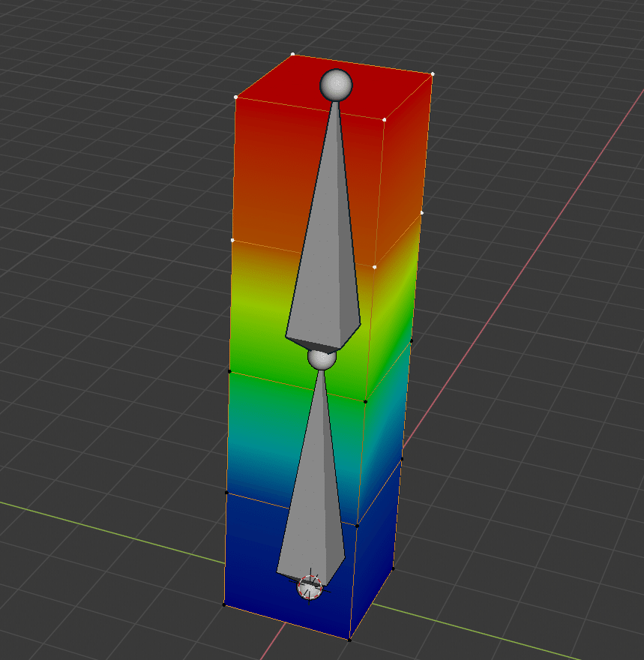644x660 pixels.
Task: Select the sphere joint at the upper bone's tip
Action: (x=336, y=85)
